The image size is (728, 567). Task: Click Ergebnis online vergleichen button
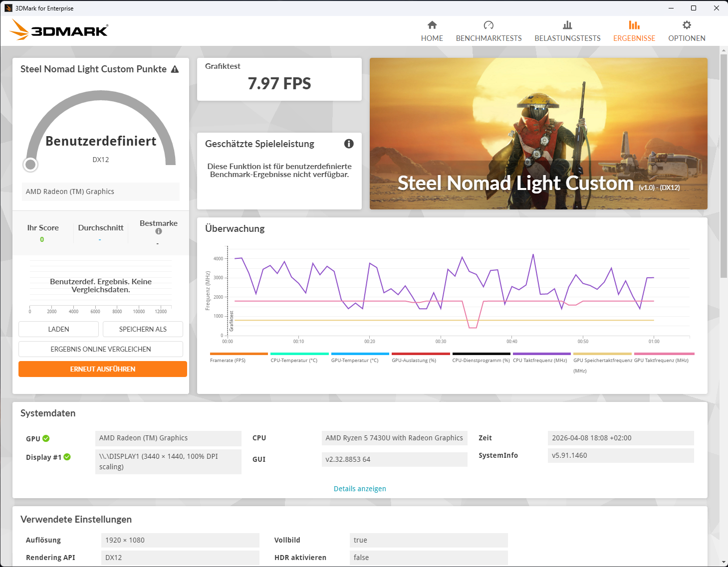[101, 349]
